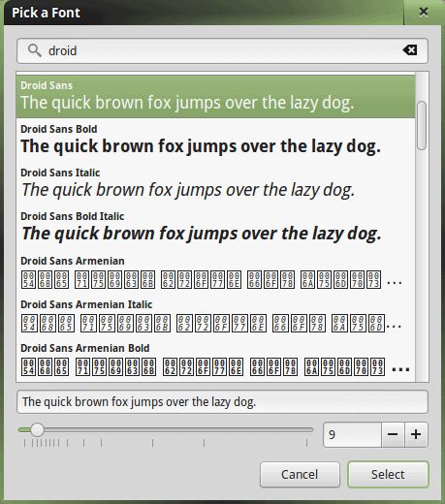Clear the droid search text

pyautogui.click(x=410, y=50)
